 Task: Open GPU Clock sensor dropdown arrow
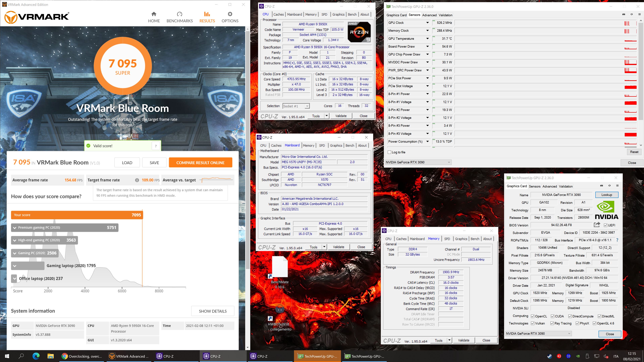click(x=427, y=23)
